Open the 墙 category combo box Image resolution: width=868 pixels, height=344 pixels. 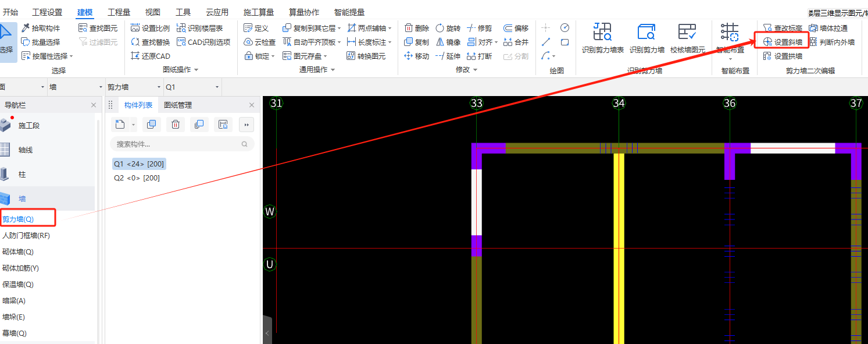(x=76, y=87)
